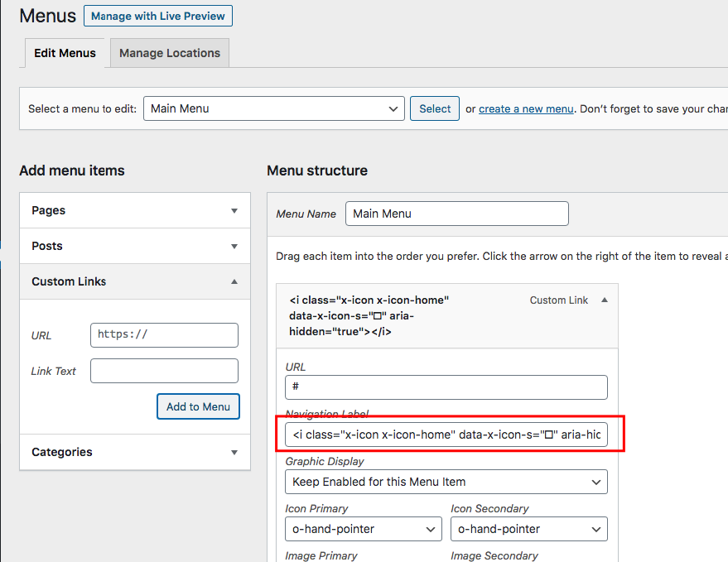728x562 pixels.
Task: Collapse the Custom Links section
Action: coord(135,281)
